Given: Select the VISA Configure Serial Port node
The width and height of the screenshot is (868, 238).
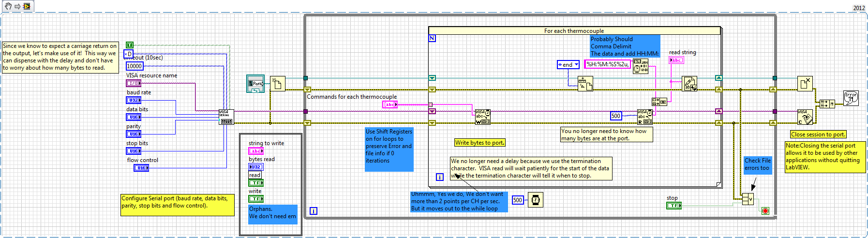Looking at the screenshot, I should [226, 117].
